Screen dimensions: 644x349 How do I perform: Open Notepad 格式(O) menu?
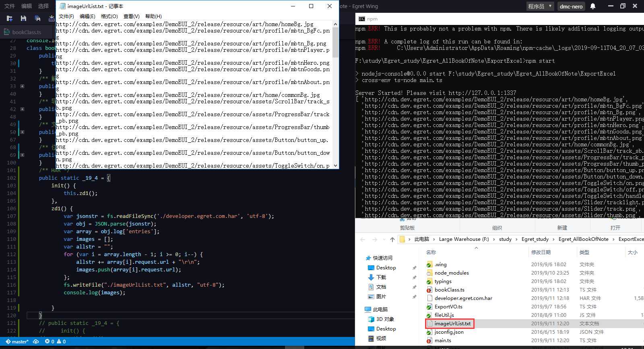tap(109, 16)
